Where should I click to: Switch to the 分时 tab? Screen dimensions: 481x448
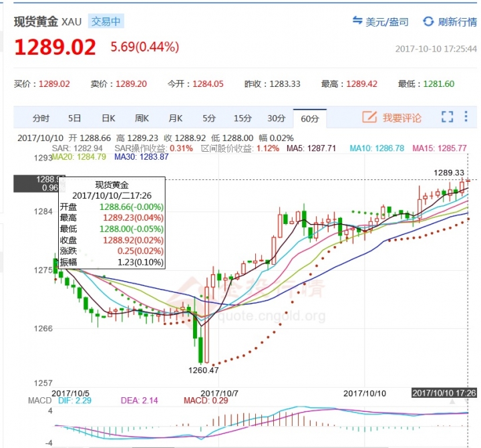point(41,118)
